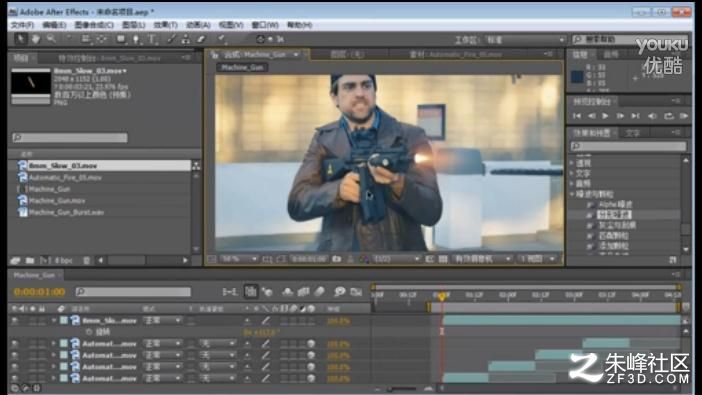Open the Composition menu
The image size is (702, 395).
click(x=94, y=25)
